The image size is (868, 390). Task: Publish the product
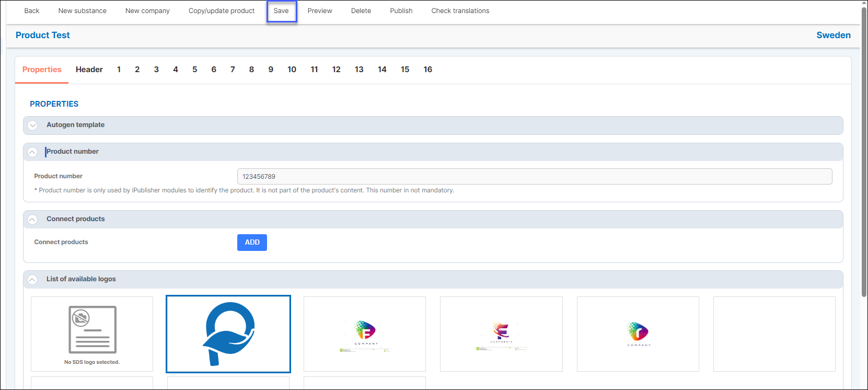401,10
